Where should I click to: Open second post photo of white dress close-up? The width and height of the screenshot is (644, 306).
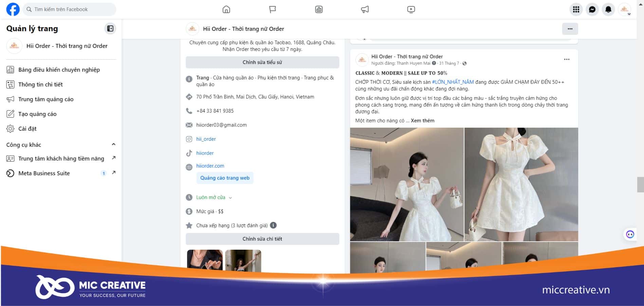[x=521, y=184]
